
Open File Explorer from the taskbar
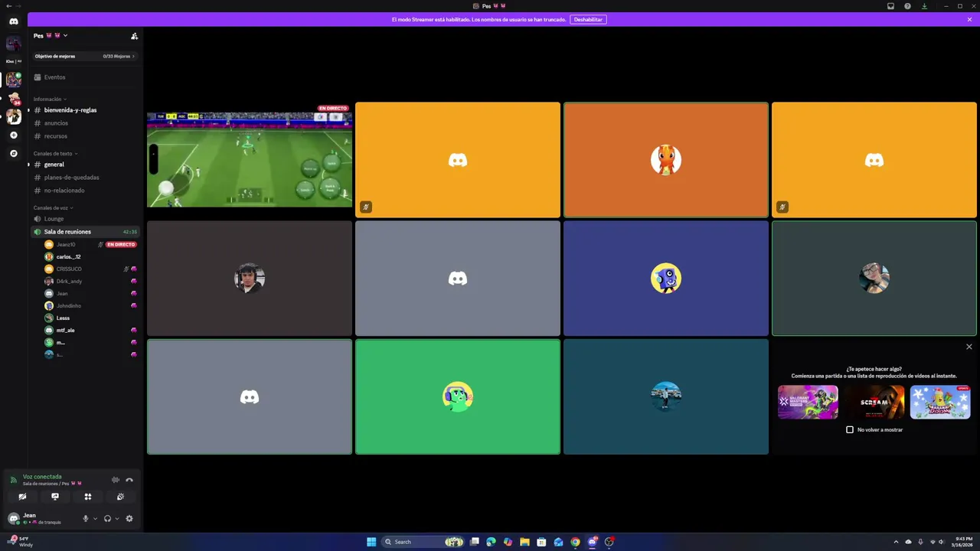click(524, 542)
